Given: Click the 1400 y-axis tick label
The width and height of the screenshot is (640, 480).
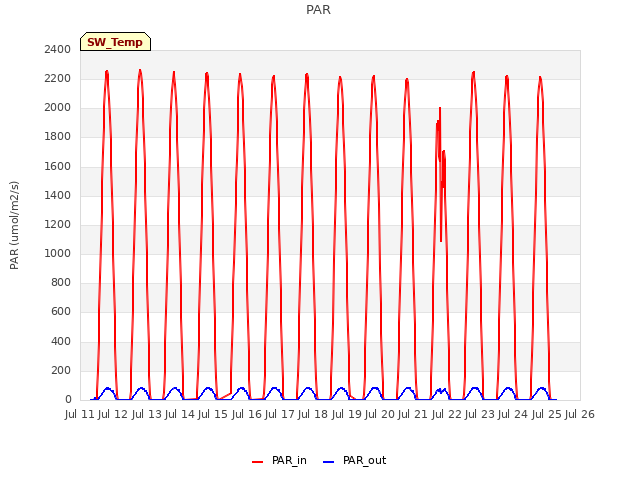Looking at the screenshot, I should pos(58,195).
